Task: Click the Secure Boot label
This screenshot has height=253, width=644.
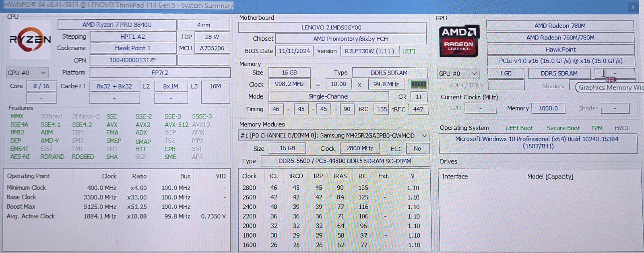Action: click(563, 128)
